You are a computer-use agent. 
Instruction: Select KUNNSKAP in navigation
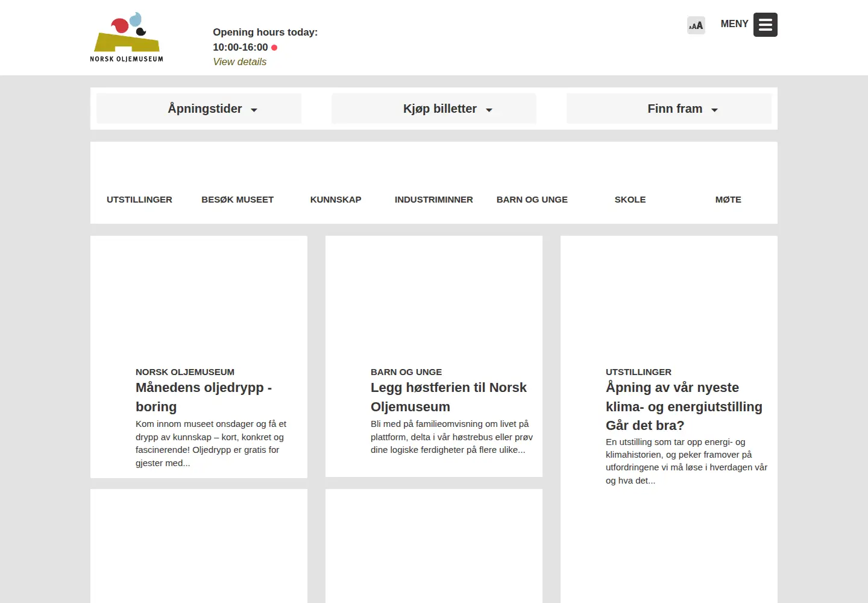[336, 200]
